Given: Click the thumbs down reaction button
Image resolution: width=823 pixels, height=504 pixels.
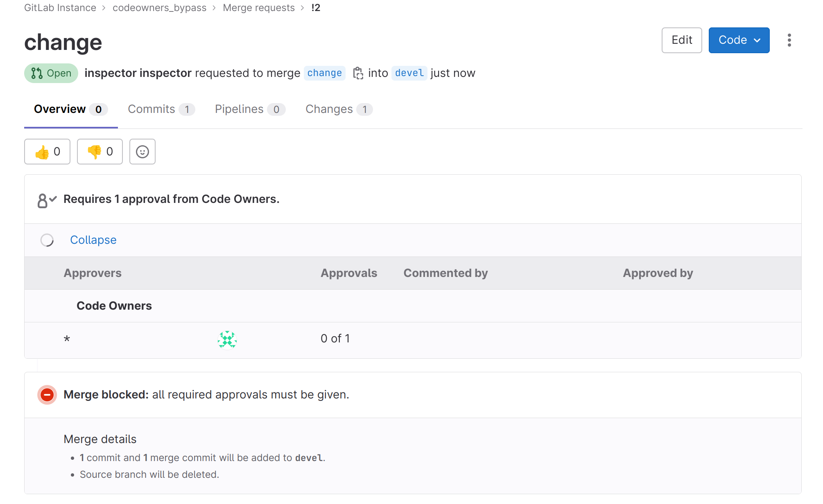Looking at the screenshot, I should tap(99, 152).
